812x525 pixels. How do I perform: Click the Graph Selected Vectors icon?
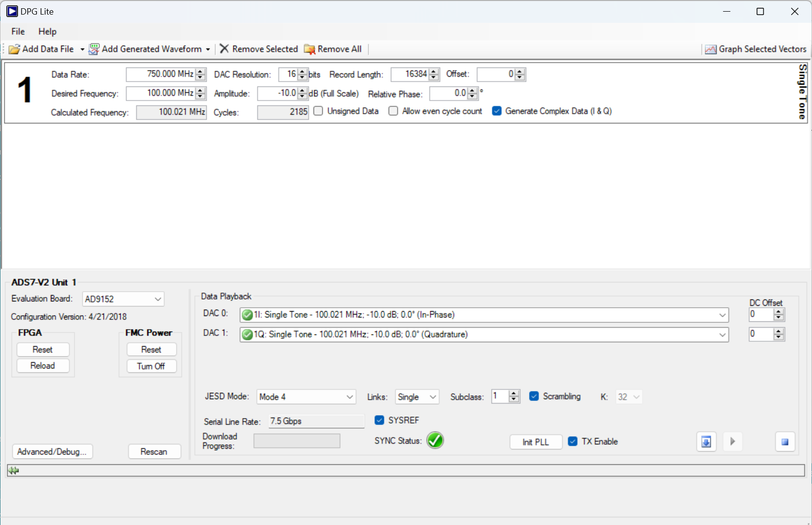710,49
